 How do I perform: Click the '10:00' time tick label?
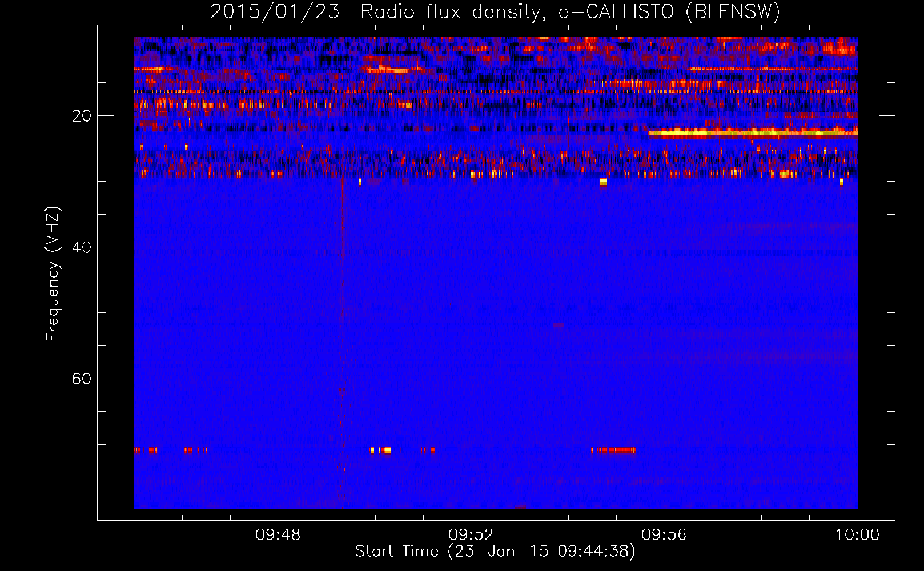point(857,535)
